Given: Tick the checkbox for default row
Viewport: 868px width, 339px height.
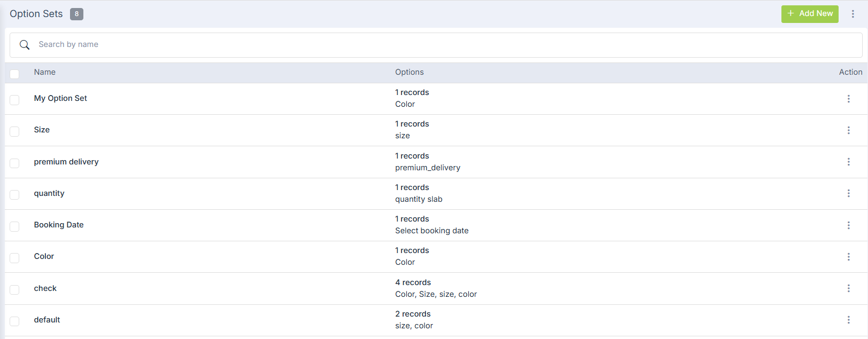Looking at the screenshot, I should 14,321.
